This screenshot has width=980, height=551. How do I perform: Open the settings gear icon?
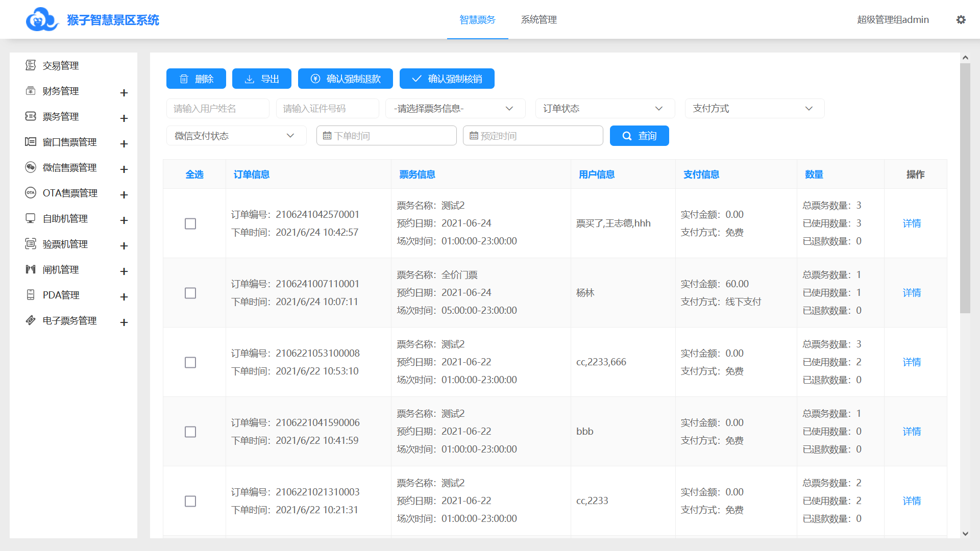tap(961, 19)
